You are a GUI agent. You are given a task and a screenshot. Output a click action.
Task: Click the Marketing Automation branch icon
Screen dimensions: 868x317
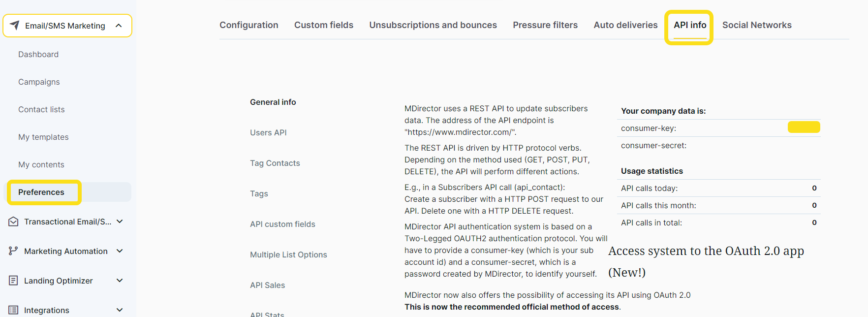[x=13, y=251]
